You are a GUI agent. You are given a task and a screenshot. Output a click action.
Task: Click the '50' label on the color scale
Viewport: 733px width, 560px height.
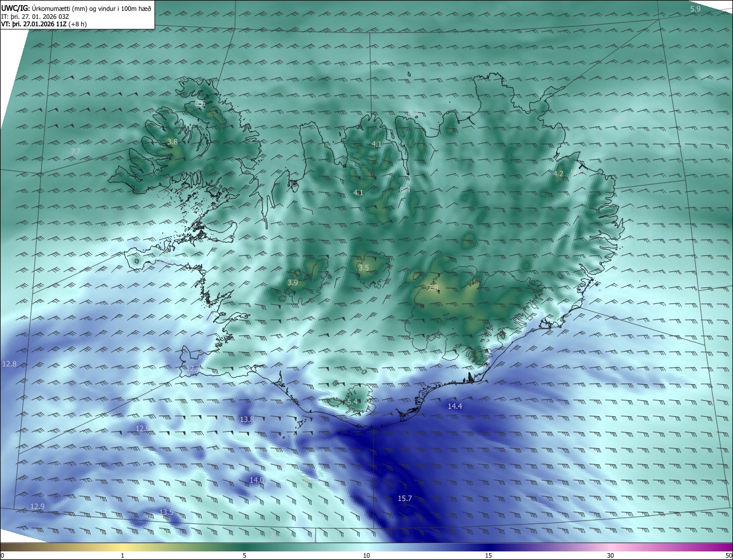click(x=728, y=555)
